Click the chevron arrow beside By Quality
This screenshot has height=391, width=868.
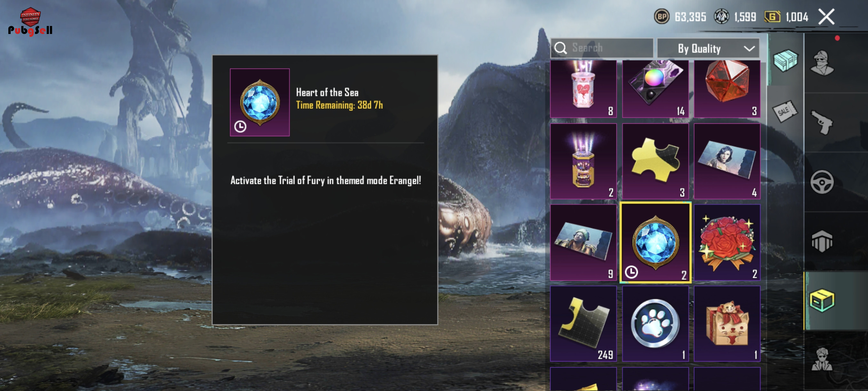749,49
